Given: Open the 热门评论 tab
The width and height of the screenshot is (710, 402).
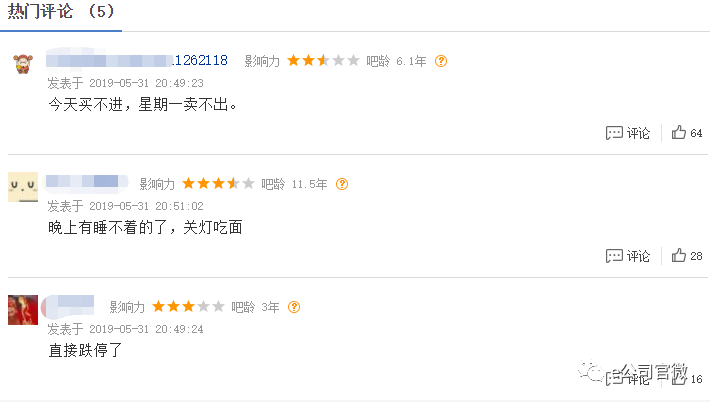Looking at the screenshot, I should click(x=61, y=11).
